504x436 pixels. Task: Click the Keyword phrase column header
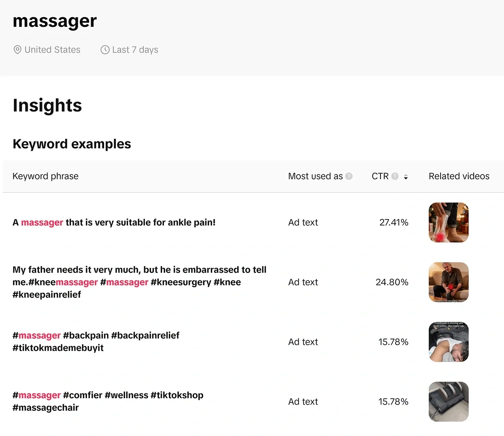(45, 176)
